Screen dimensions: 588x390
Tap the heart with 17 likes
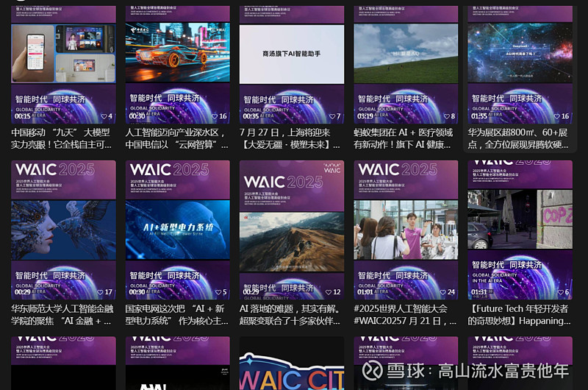[100, 292]
